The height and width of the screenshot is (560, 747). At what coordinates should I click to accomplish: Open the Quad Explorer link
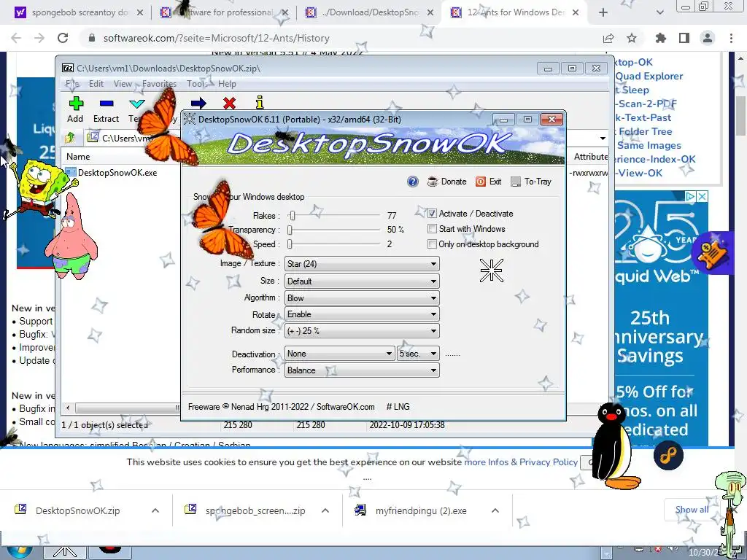tap(649, 76)
